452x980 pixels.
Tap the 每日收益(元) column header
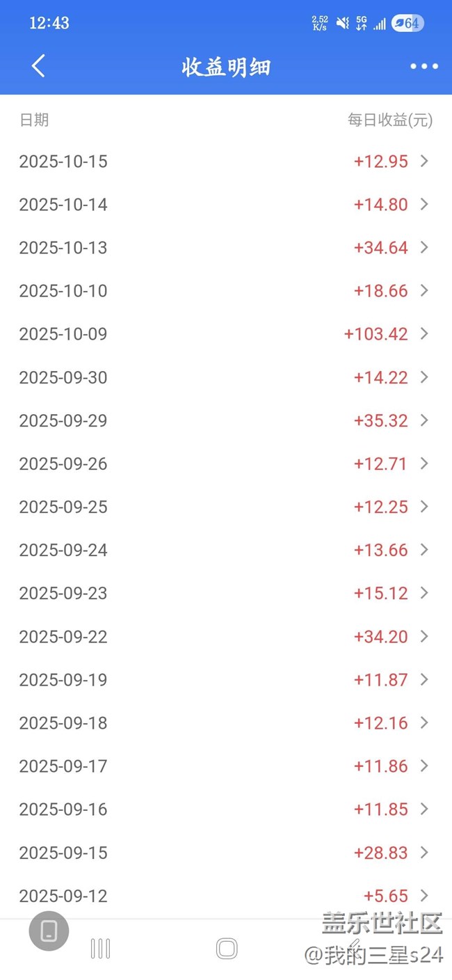pyautogui.click(x=390, y=120)
